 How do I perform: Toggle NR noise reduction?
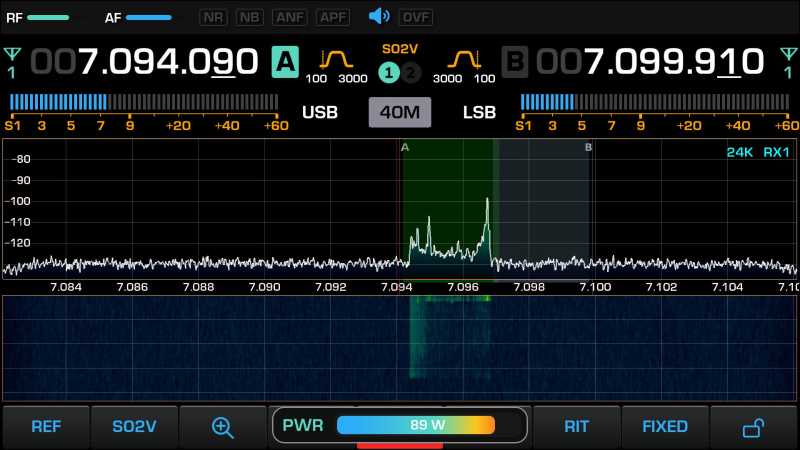(x=212, y=17)
